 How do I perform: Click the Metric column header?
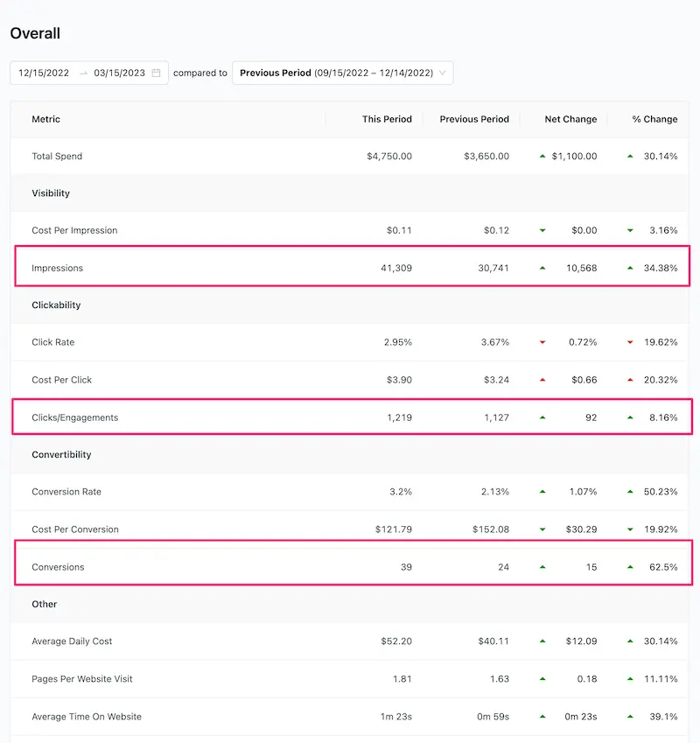(x=46, y=119)
